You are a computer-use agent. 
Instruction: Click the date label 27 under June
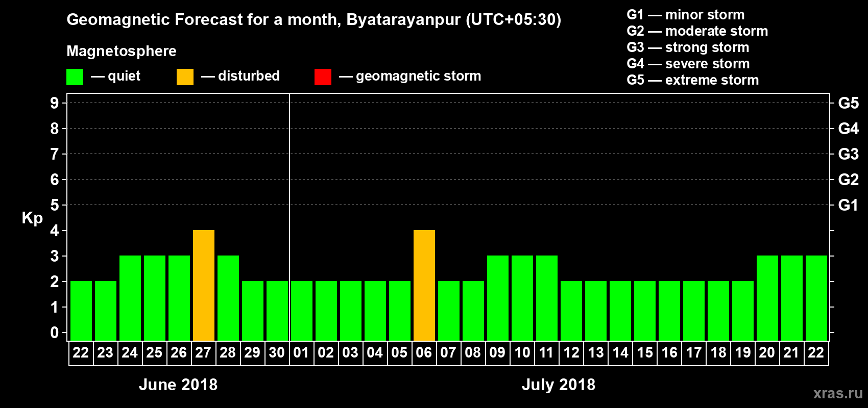point(203,352)
